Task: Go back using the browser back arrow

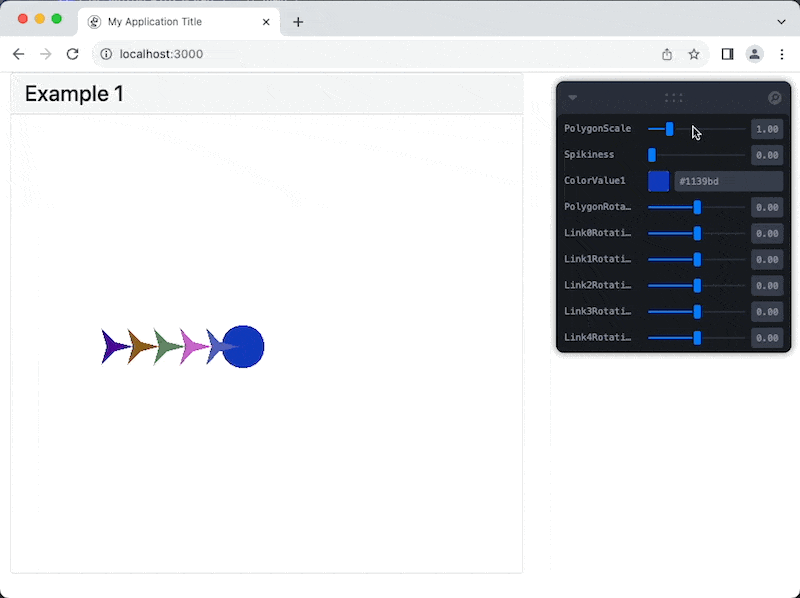Action: click(x=19, y=54)
